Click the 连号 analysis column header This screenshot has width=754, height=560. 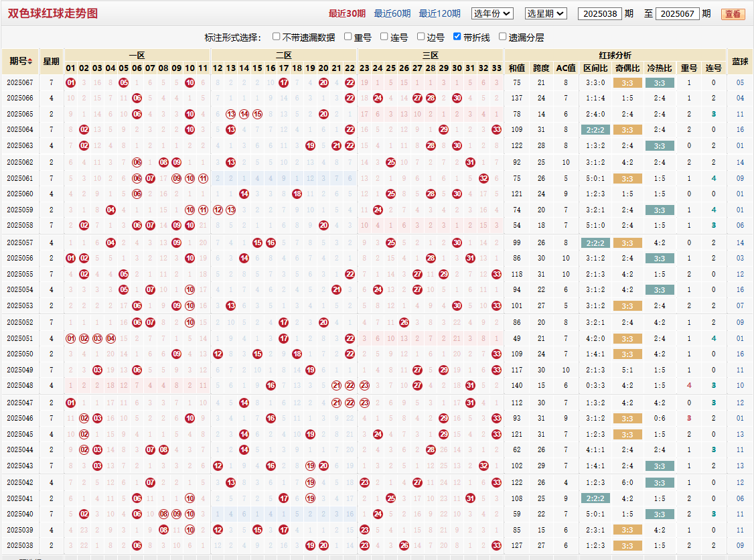(x=714, y=68)
